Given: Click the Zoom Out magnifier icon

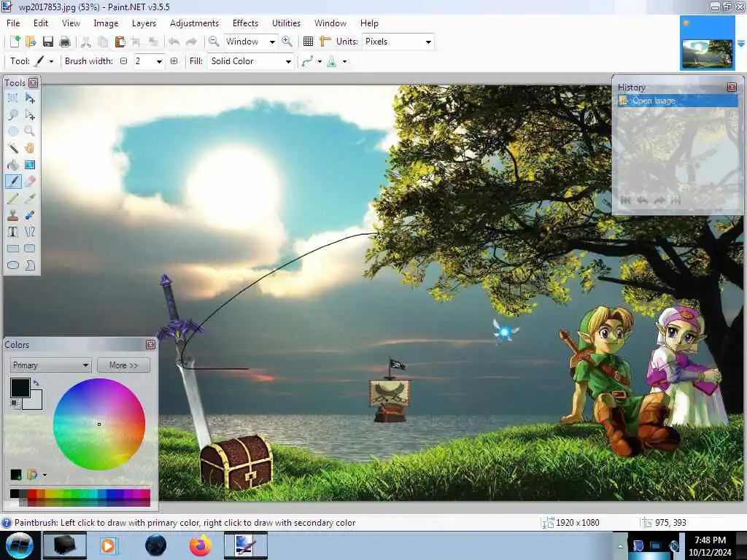Looking at the screenshot, I should (214, 42).
